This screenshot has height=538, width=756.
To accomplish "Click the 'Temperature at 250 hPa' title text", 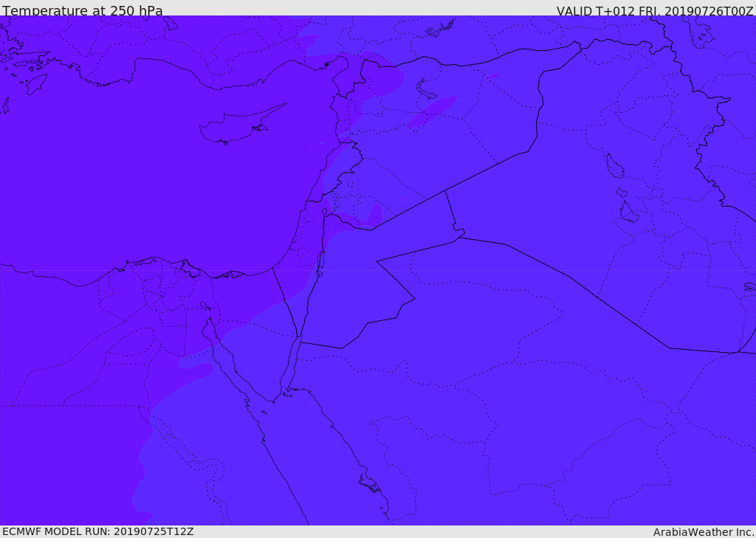I will pyautogui.click(x=83, y=10).
